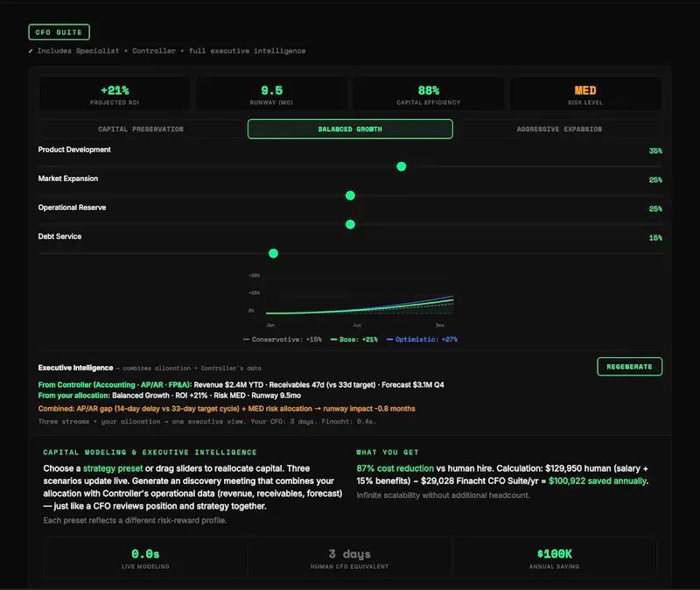Click the projection line chart
Screen dimensions: 700x590
pos(351,299)
